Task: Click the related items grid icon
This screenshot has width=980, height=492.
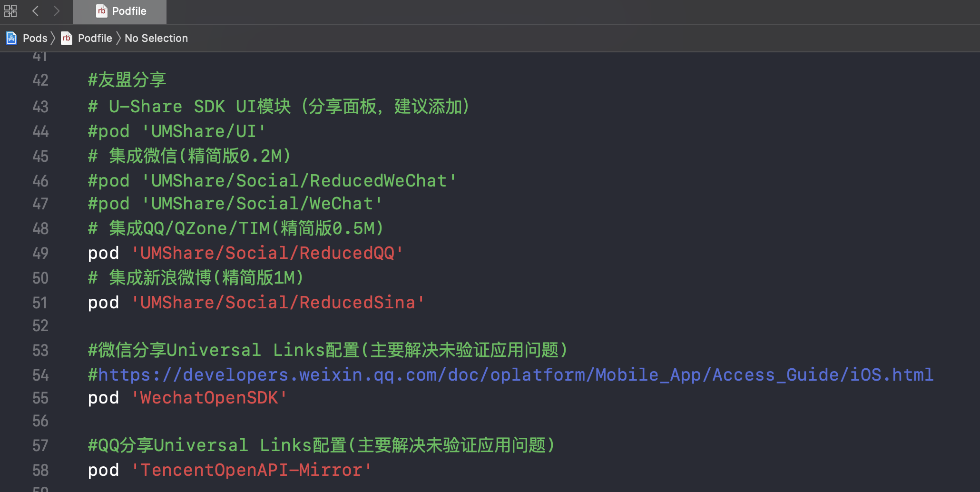Action: coord(10,10)
